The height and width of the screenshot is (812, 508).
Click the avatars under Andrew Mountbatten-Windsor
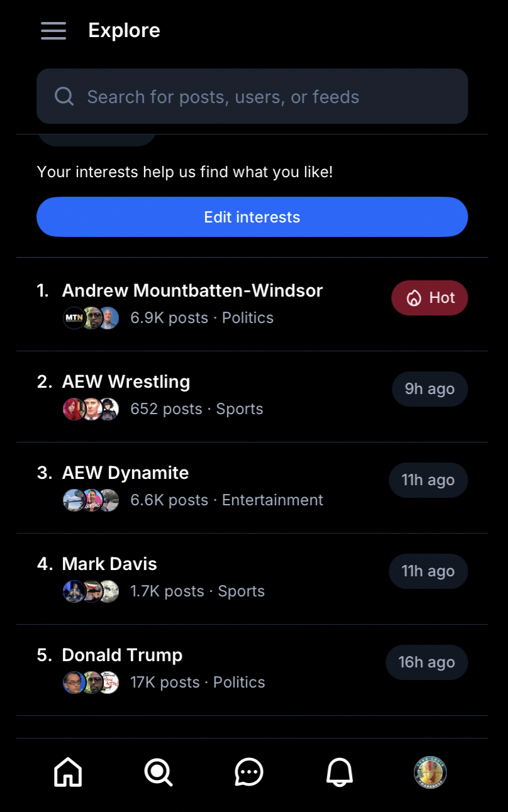click(91, 318)
